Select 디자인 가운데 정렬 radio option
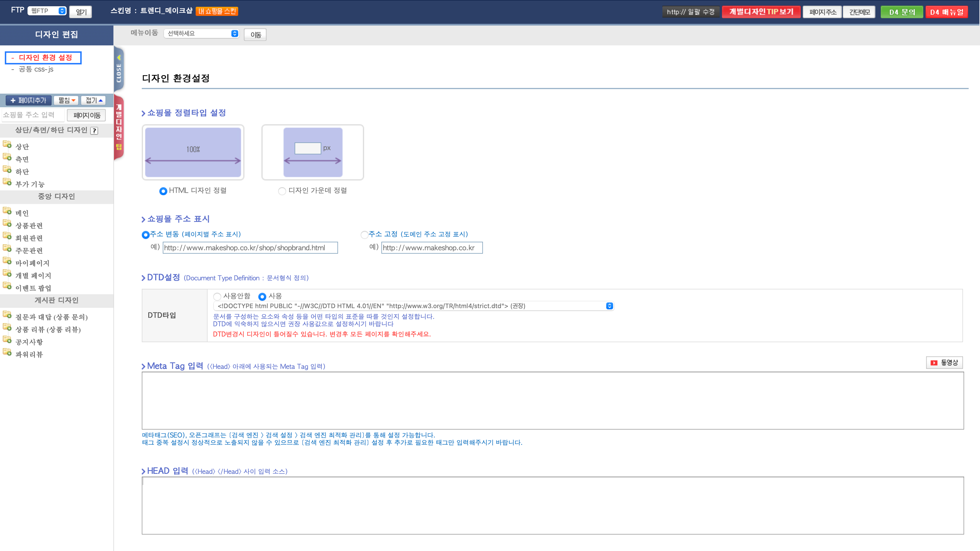Viewport: 980px width, 551px height. coord(282,191)
